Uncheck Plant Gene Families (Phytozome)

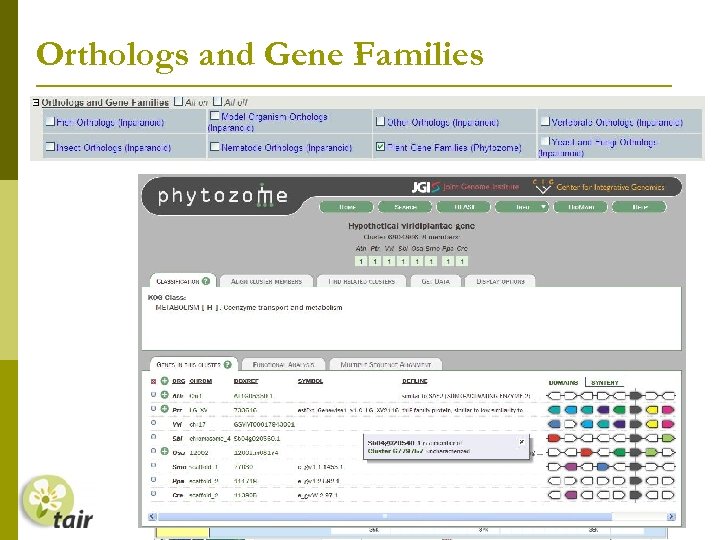tap(380, 146)
